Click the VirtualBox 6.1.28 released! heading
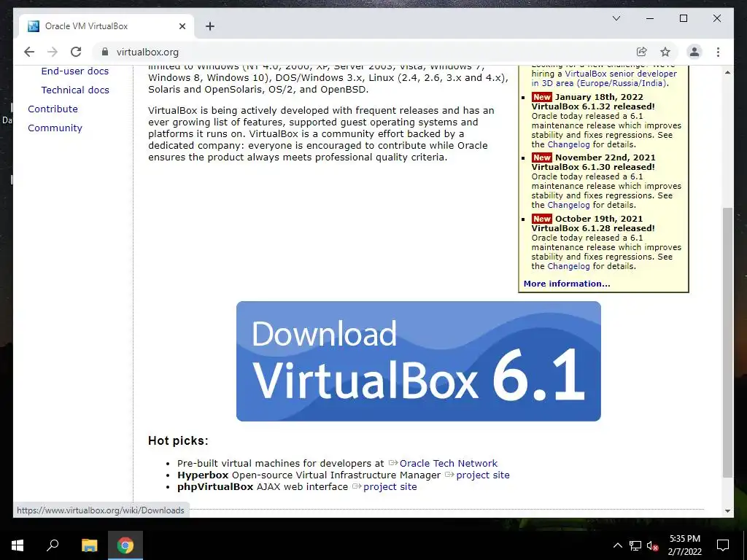This screenshot has width=747, height=560. click(593, 228)
